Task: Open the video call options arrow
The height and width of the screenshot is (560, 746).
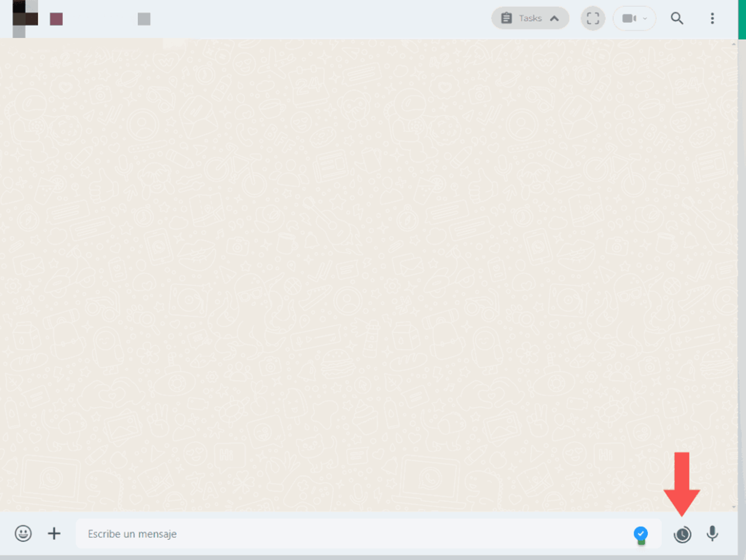Action: click(x=645, y=18)
